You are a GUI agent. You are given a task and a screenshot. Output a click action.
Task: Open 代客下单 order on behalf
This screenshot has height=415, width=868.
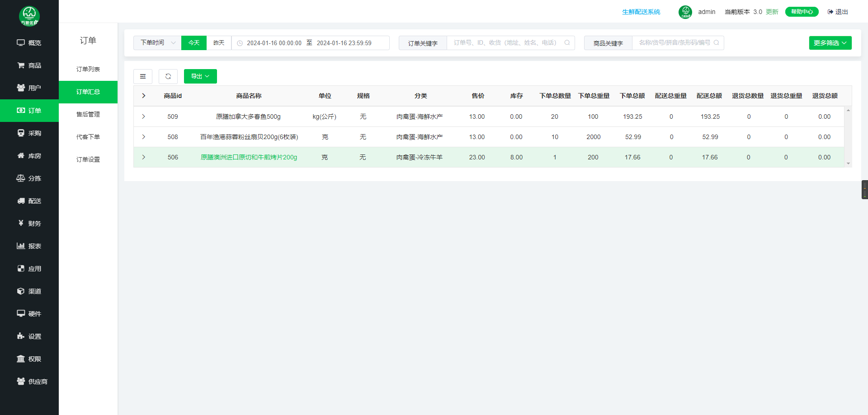coord(88,137)
